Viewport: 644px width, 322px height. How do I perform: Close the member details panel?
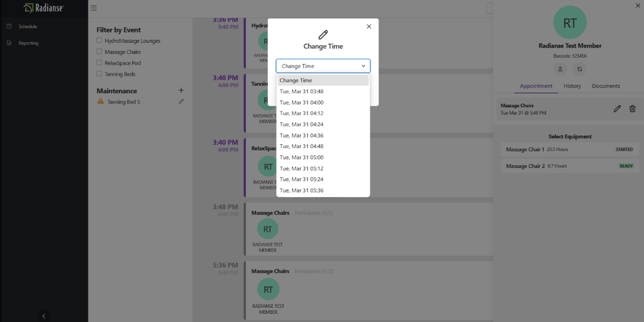[x=638, y=6]
